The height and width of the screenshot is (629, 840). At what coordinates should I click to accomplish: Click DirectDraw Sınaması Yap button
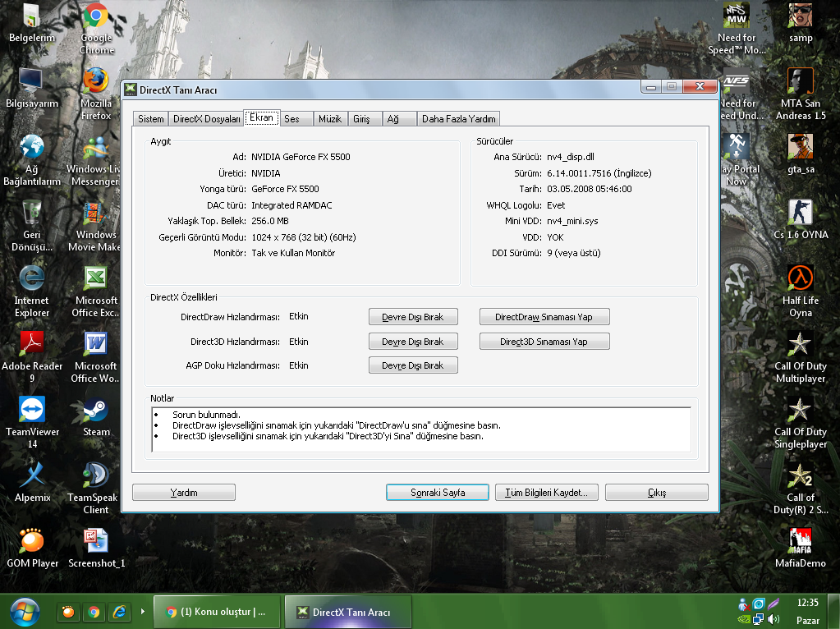[544, 317]
